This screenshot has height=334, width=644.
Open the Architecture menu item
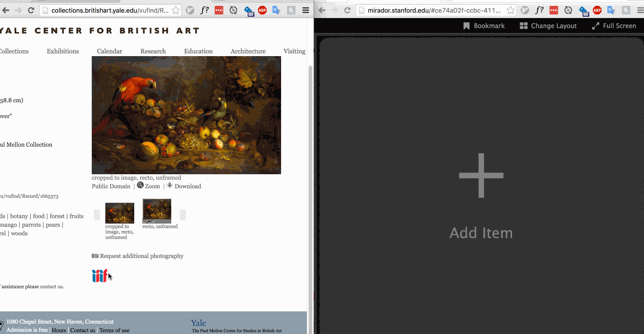pyautogui.click(x=248, y=51)
